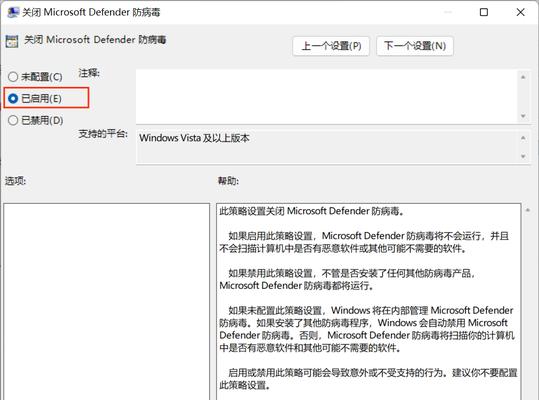Select the 未配置(C) radio button

click(x=13, y=77)
